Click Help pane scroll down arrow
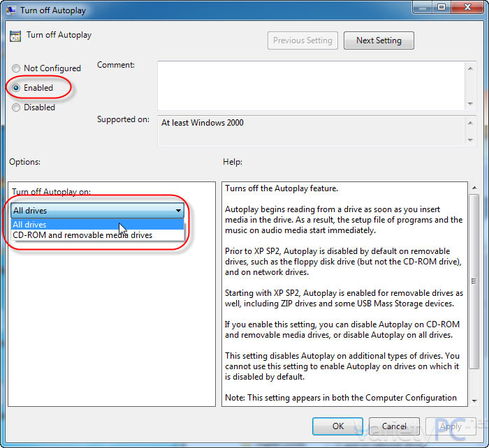 (474, 401)
